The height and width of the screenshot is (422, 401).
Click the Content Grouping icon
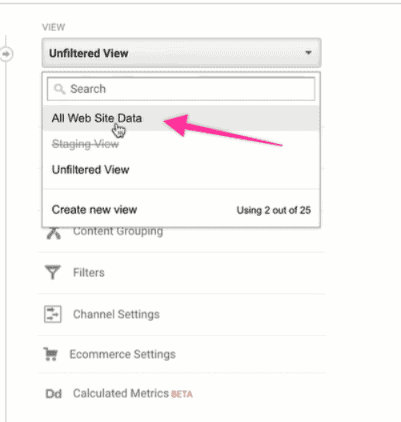click(53, 233)
